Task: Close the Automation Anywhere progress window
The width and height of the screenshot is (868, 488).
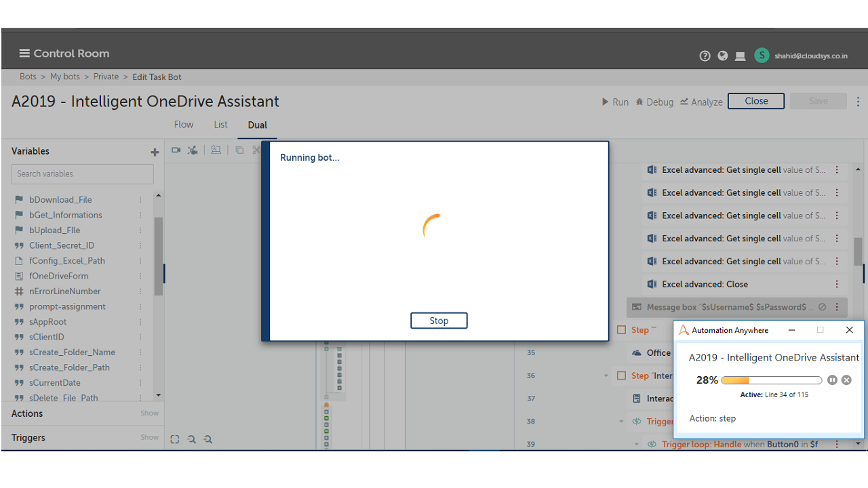Action: point(849,330)
